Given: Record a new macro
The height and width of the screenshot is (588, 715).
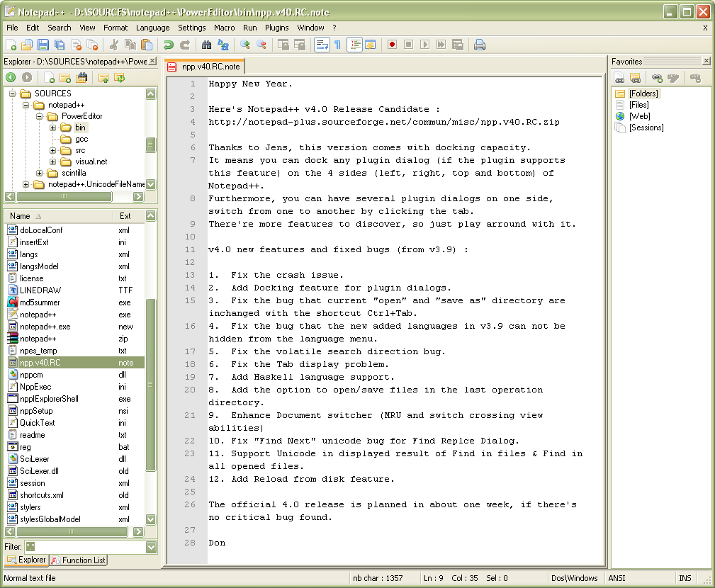Looking at the screenshot, I should point(393,44).
